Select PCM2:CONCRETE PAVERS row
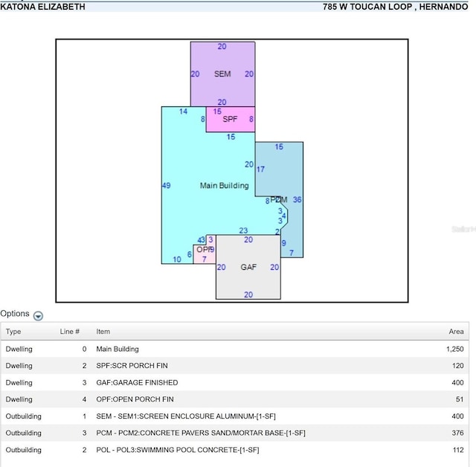476x467 pixels. tap(235, 433)
